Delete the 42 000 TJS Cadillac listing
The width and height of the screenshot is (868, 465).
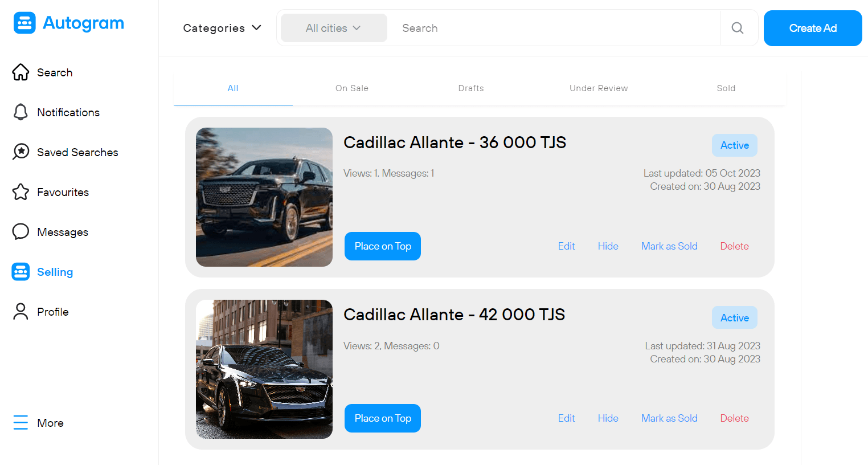pos(734,418)
